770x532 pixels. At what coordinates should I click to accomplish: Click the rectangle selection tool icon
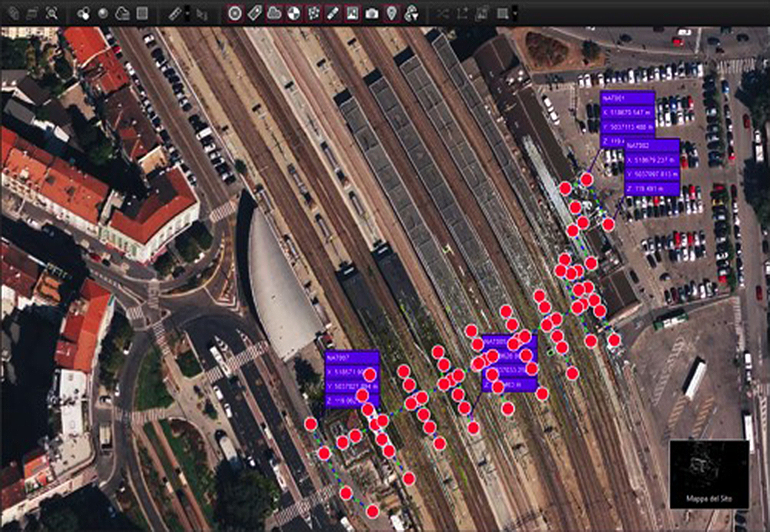click(502, 13)
